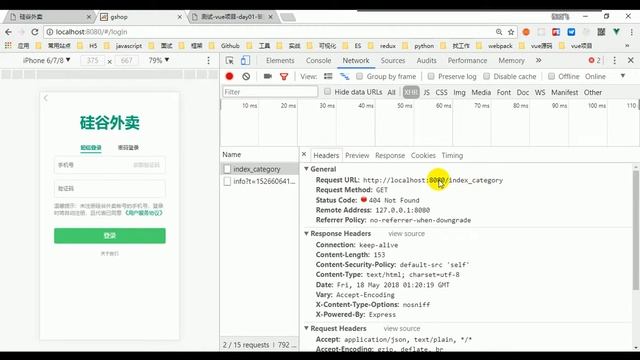Viewport: 640px width, 360px height.
Task: Click the capture screenshots camera icon
Action: (x=268, y=76)
